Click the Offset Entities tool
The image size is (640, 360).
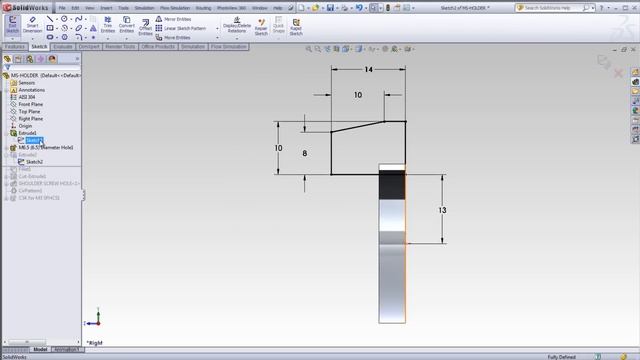tap(145, 27)
